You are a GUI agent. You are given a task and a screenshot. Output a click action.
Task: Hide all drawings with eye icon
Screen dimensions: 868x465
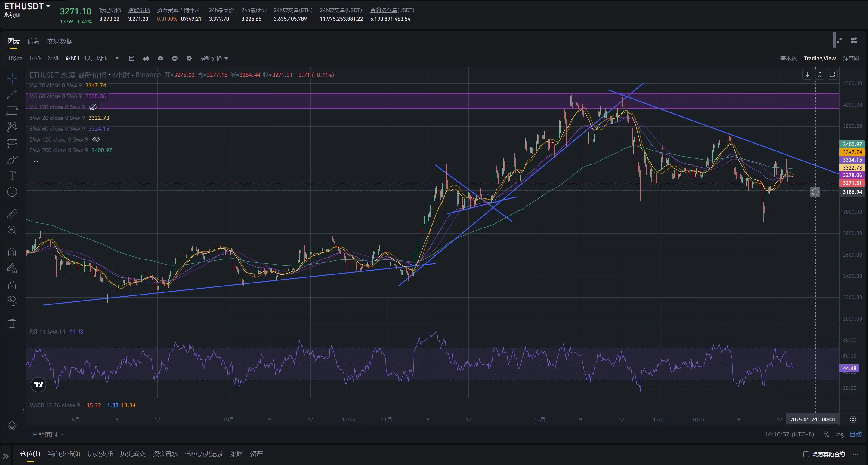pos(12,301)
